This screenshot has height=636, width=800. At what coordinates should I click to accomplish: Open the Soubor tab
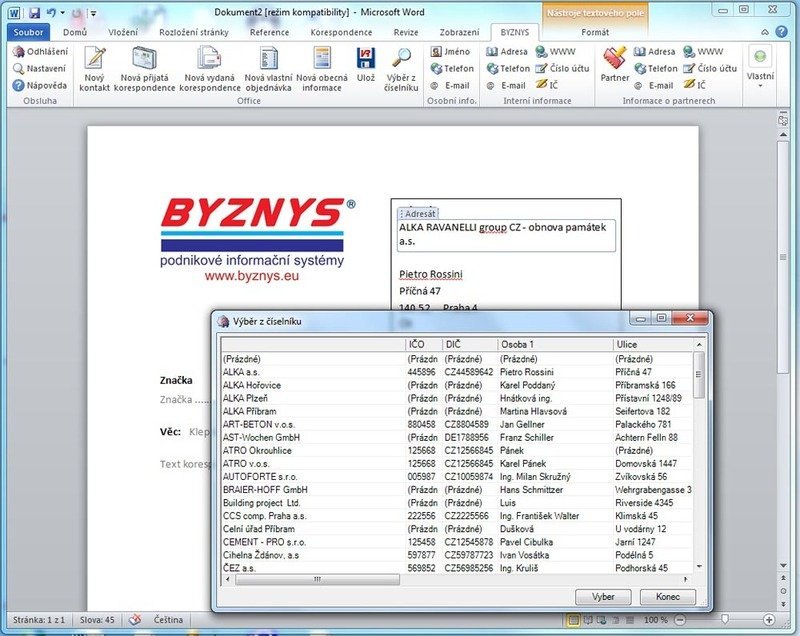pos(28,32)
